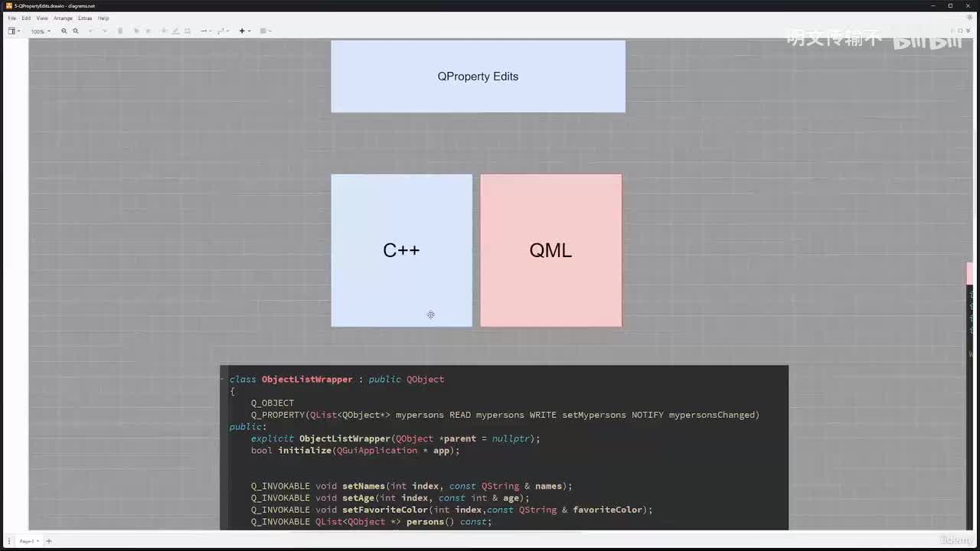Click the To Front toolbar icon
The width and height of the screenshot is (980, 551).
click(x=136, y=31)
